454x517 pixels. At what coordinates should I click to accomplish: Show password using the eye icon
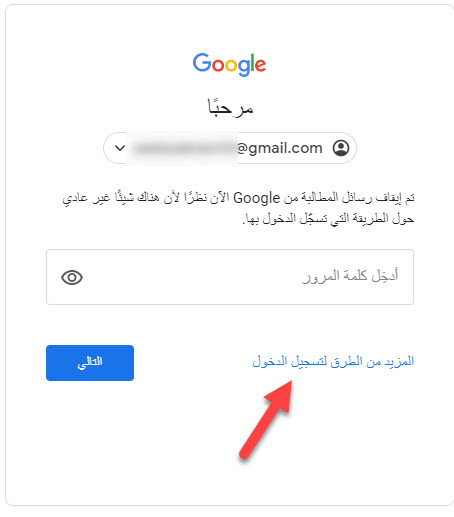pos(72,277)
